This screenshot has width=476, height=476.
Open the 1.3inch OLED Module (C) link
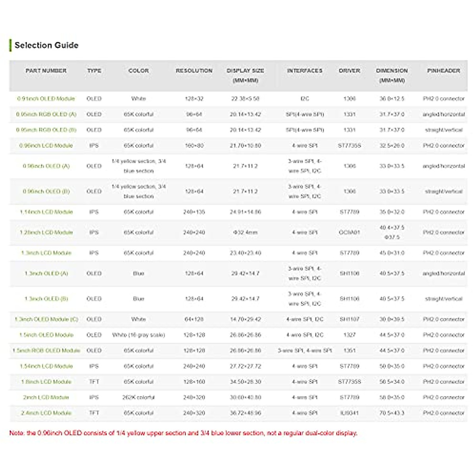[46, 319]
